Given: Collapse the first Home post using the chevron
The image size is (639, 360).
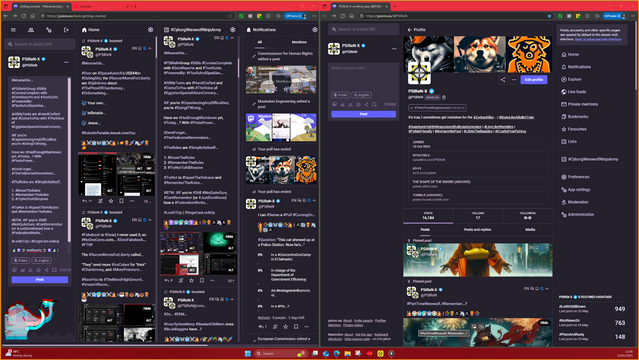Looking at the screenshot, I should click(150, 49).
